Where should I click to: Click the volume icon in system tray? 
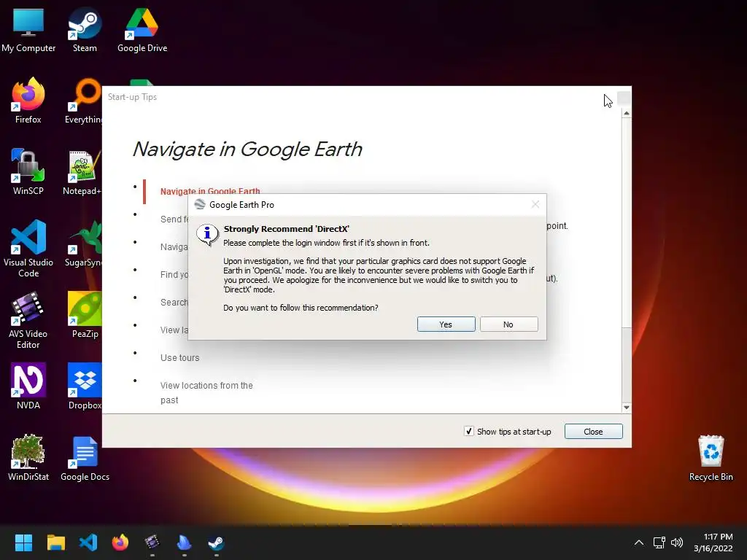pos(676,542)
